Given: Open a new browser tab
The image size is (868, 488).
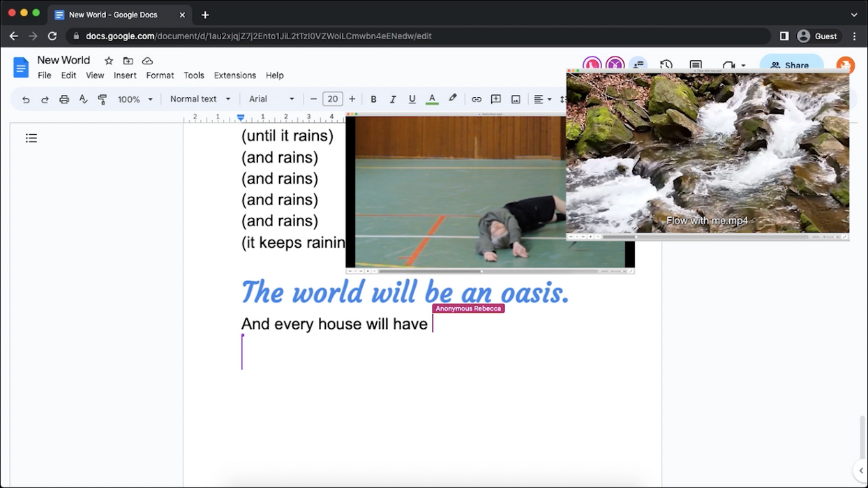Looking at the screenshot, I should click(x=205, y=15).
